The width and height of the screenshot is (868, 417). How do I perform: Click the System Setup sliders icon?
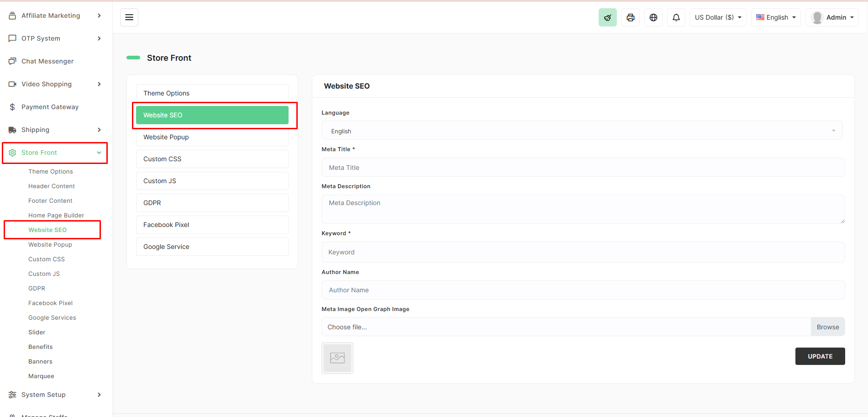pyautogui.click(x=12, y=395)
